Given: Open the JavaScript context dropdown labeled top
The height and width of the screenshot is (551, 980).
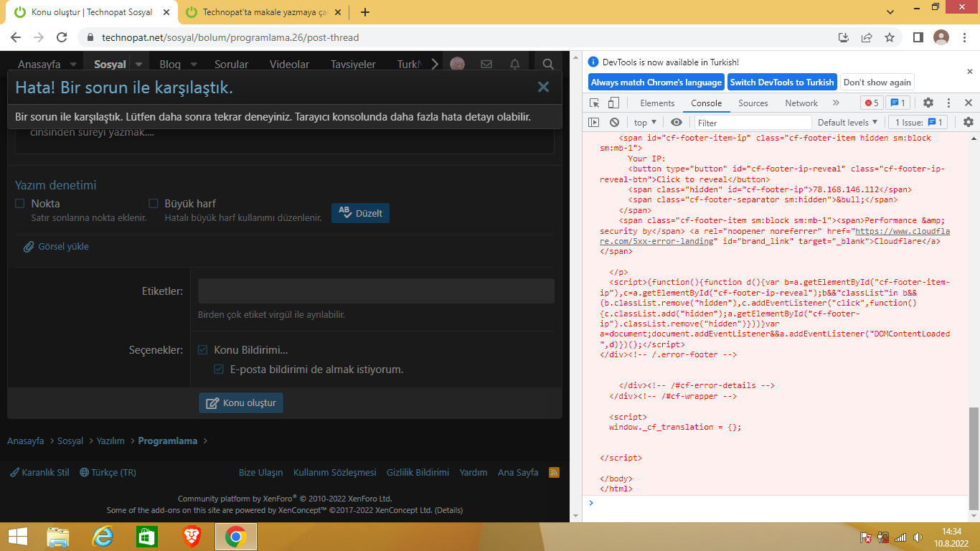Looking at the screenshot, I should coord(645,123).
